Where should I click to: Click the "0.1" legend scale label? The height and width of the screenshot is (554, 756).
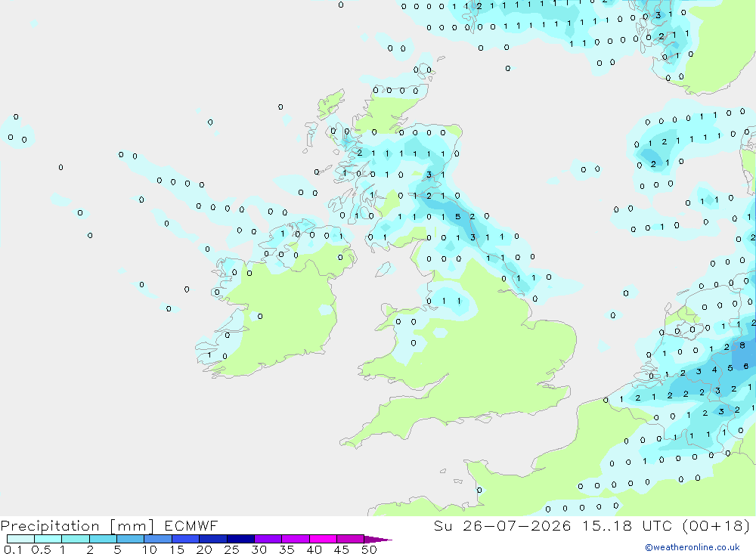tap(13, 549)
